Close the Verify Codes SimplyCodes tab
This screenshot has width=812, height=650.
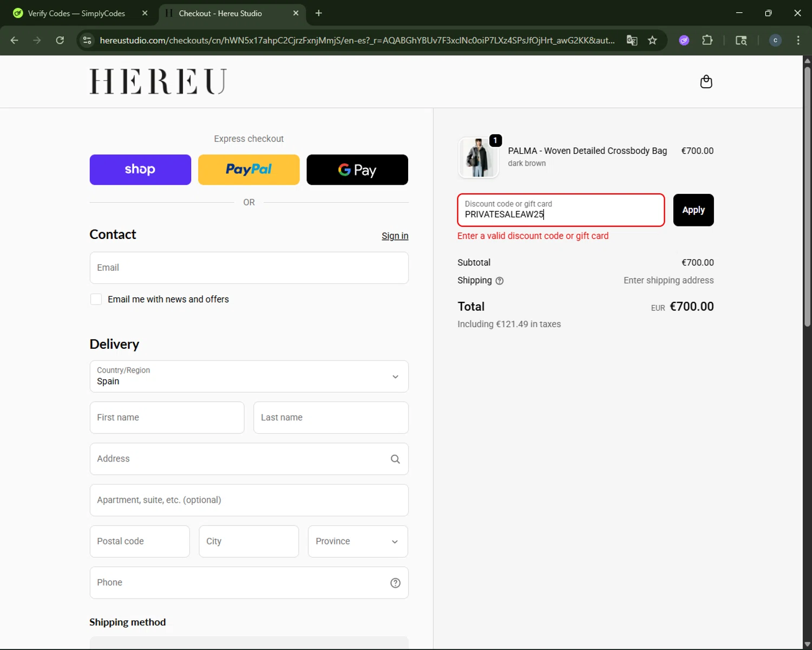[145, 13]
